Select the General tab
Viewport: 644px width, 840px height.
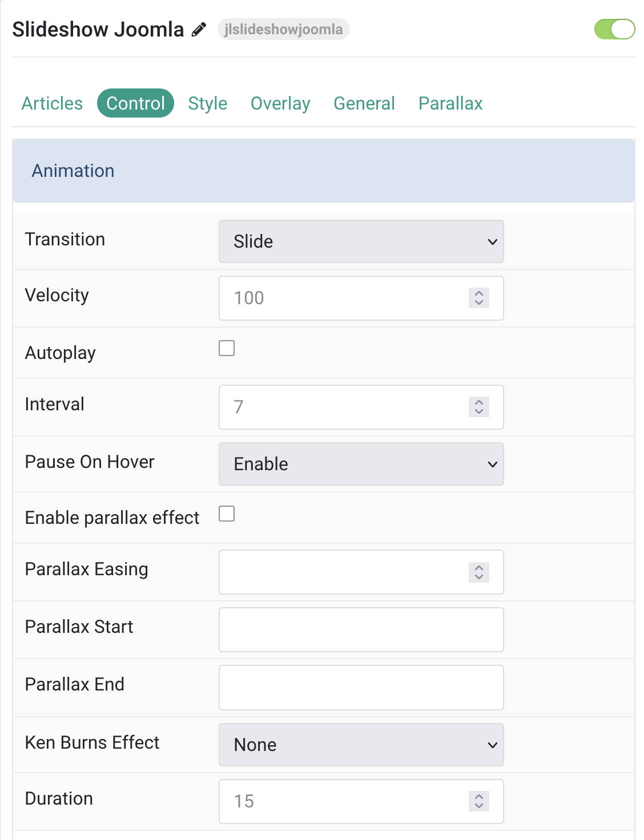point(364,103)
